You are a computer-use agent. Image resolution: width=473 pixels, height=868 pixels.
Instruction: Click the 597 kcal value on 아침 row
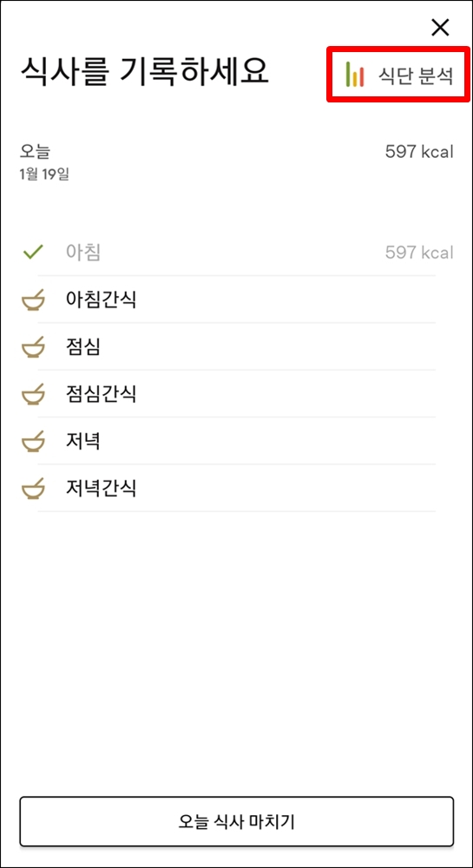pyautogui.click(x=419, y=253)
